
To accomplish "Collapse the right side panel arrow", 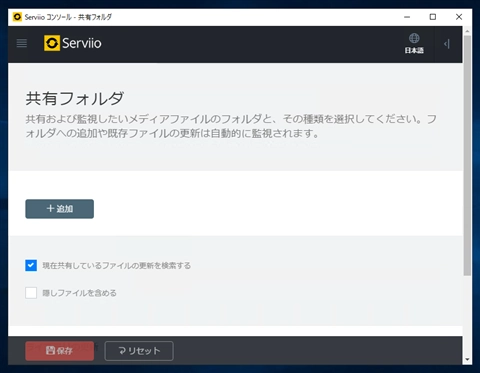I will 447,44.
